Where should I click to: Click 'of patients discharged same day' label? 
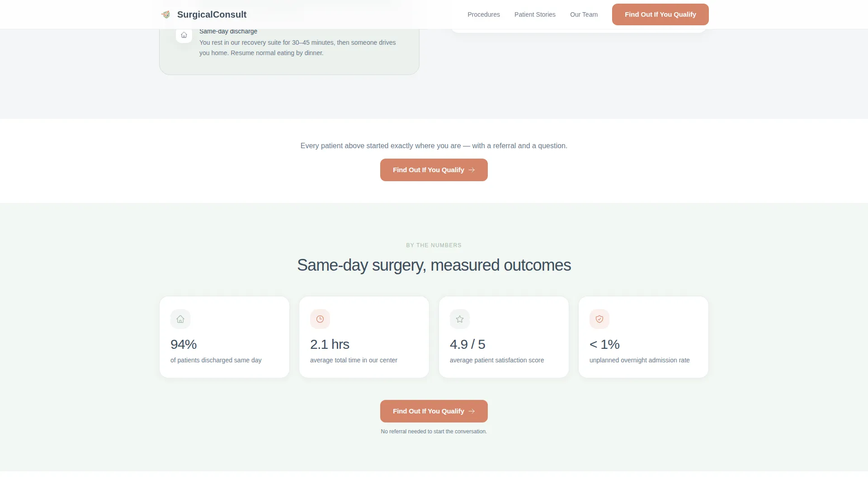(x=216, y=360)
